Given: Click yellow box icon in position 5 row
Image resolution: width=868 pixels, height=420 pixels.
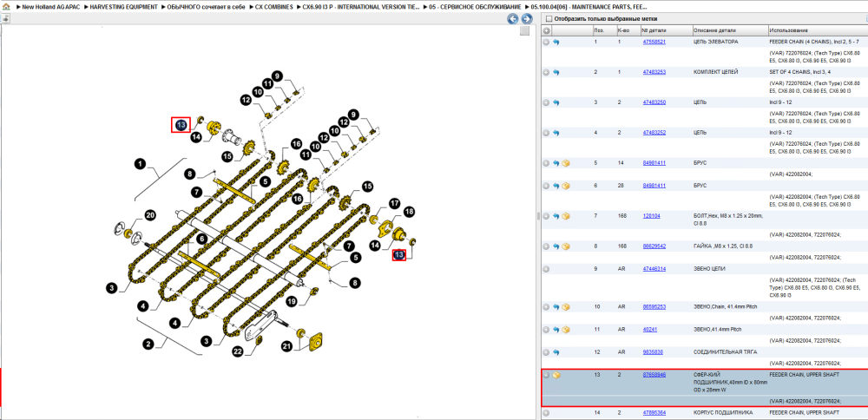Looking at the screenshot, I should (x=566, y=163).
